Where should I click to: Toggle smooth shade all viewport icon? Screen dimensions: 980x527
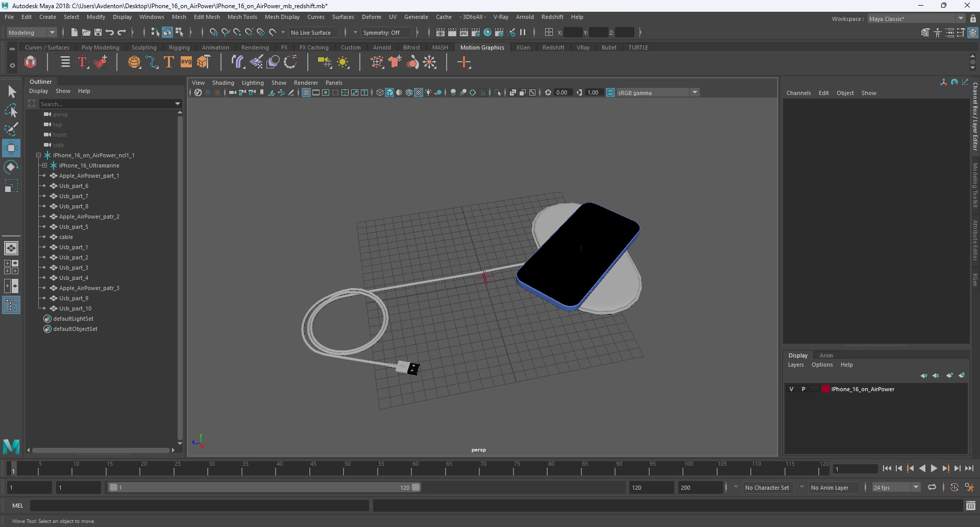point(389,92)
